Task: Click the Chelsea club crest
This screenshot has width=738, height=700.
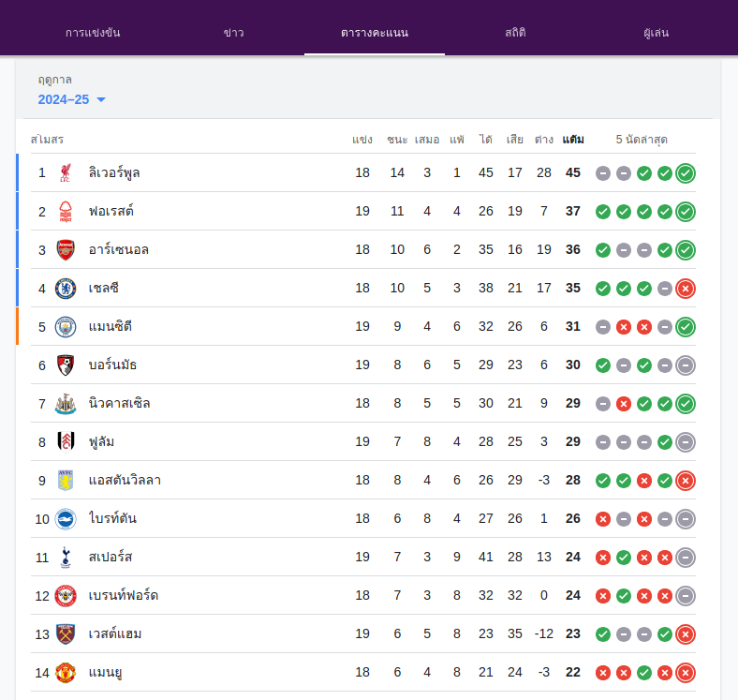Action: (x=66, y=289)
